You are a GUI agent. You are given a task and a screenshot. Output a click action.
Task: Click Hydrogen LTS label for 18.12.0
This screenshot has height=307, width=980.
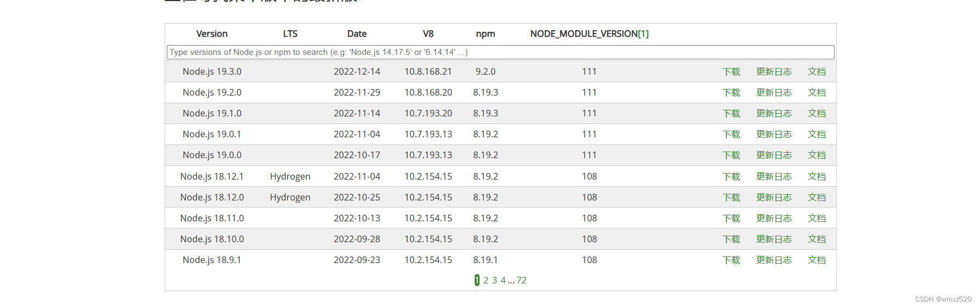290,198
